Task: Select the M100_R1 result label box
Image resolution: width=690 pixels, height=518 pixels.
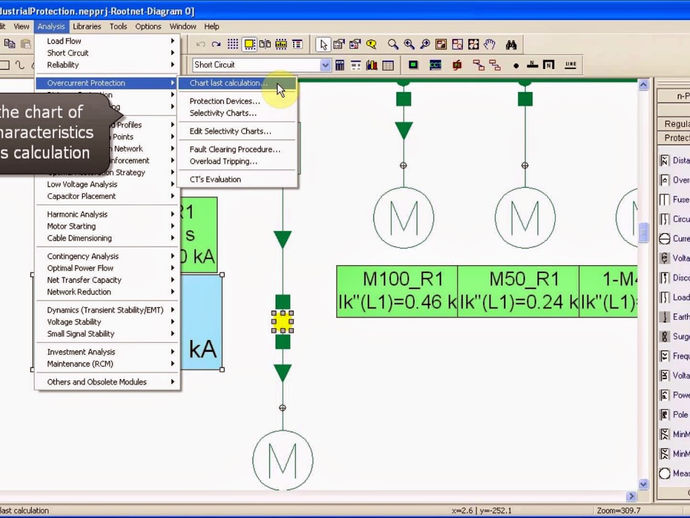Action: pyautogui.click(x=397, y=291)
